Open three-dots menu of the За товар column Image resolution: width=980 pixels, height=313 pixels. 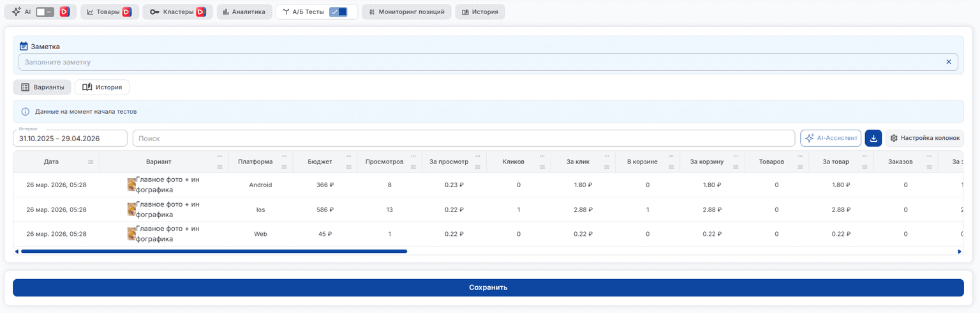coord(865,156)
